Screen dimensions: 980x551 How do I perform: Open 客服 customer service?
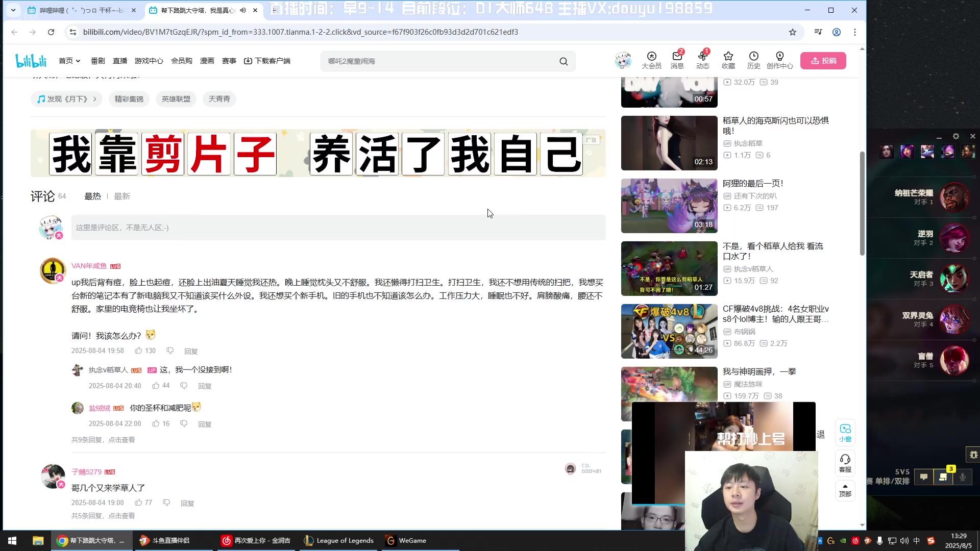845,463
